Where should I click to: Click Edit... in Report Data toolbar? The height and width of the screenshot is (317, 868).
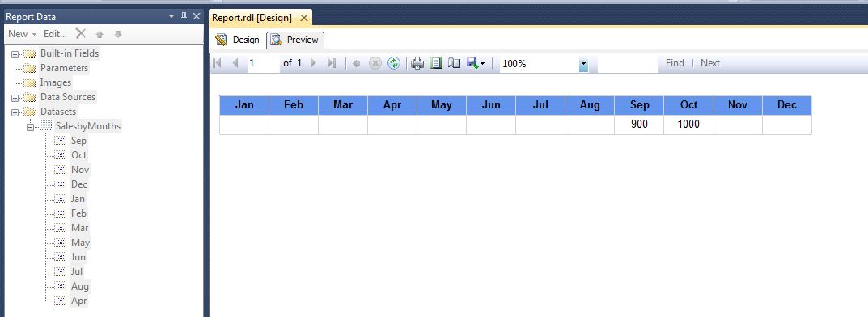point(55,34)
